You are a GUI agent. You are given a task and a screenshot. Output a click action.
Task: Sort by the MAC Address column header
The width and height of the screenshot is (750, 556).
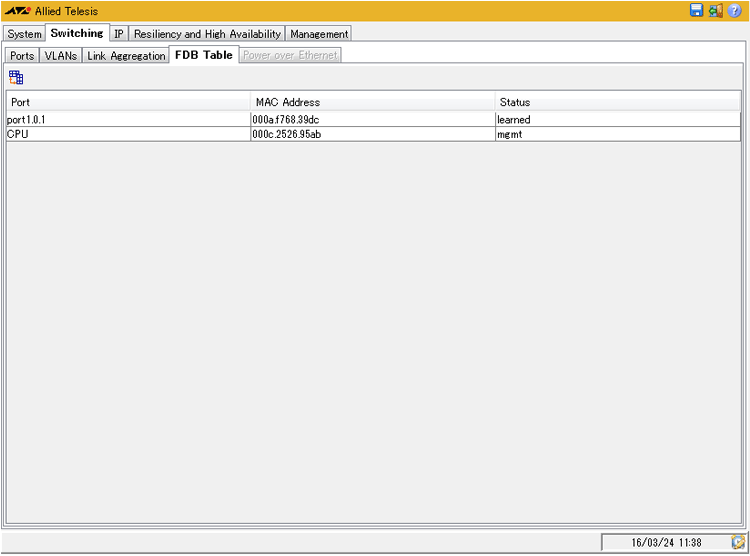point(373,102)
